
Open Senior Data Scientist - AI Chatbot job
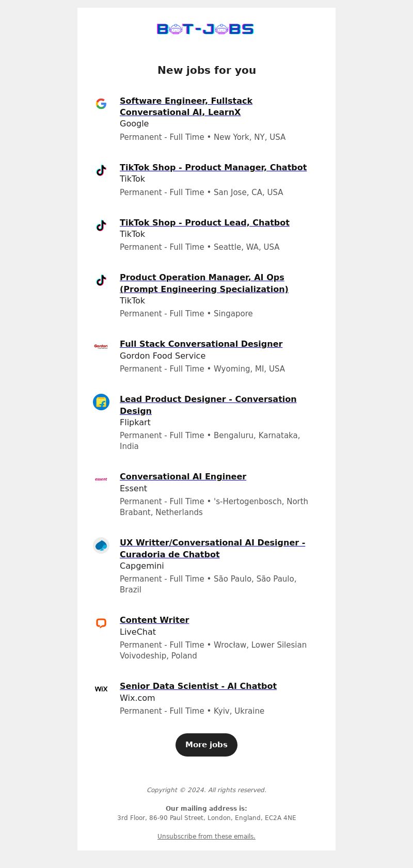pos(198,686)
